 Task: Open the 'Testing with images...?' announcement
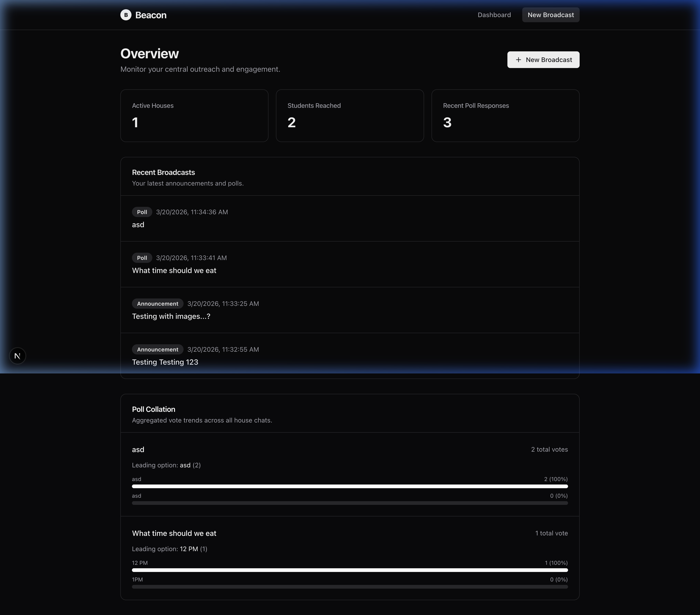[x=171, y=317]
